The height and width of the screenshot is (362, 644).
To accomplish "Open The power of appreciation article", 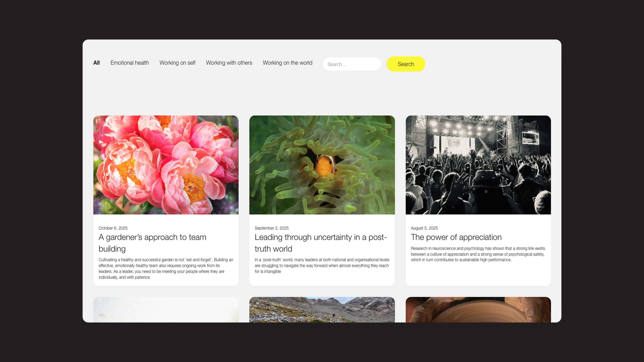I will 456,237.
